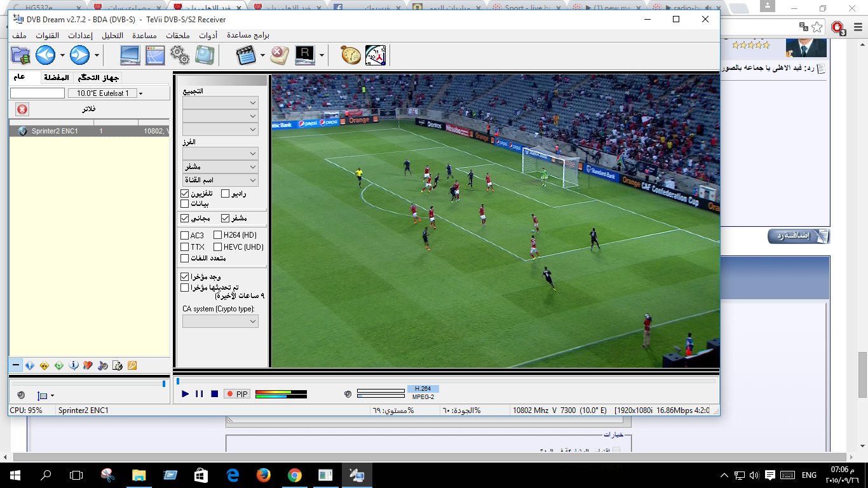
Task: Open the اسم القناة sort dropdown
Action: coord(220,180)
